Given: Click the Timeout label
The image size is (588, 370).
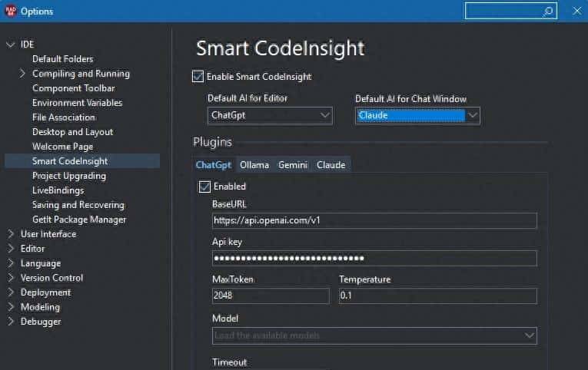Looking at the screenshot, I should pyautogui.click(x=230, y=362).
